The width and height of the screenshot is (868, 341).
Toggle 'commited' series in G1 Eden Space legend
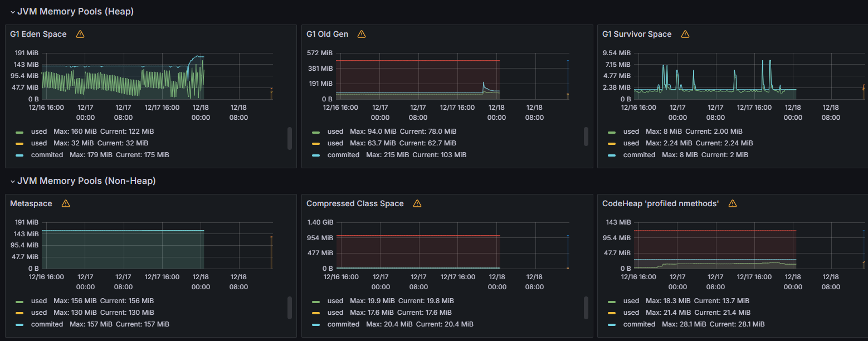pos(47,154)
